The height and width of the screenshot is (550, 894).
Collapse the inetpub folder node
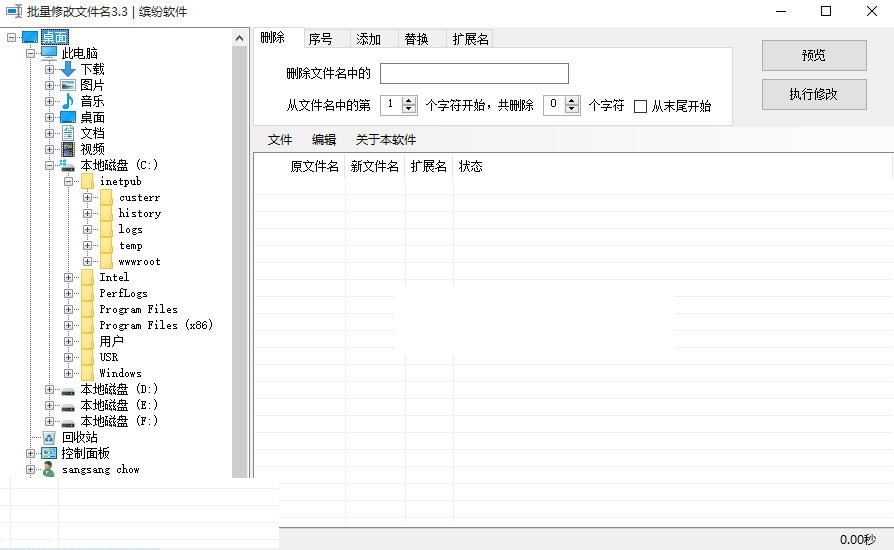point(68,181)
